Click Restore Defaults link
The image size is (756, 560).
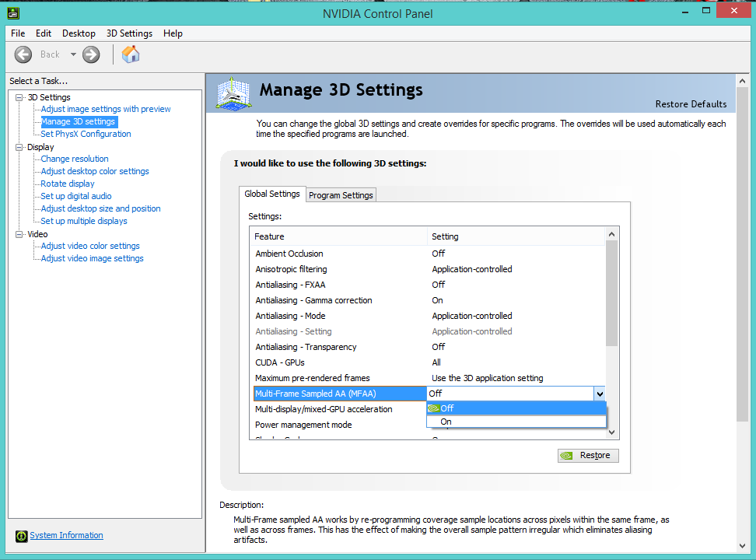[x=691, y=104]
